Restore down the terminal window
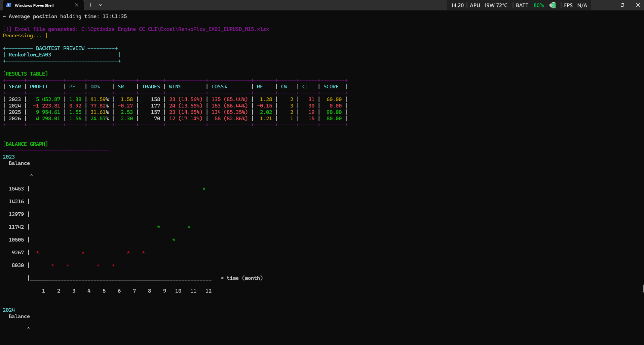Screen dimensions: 644x345 tap(622, 5)
